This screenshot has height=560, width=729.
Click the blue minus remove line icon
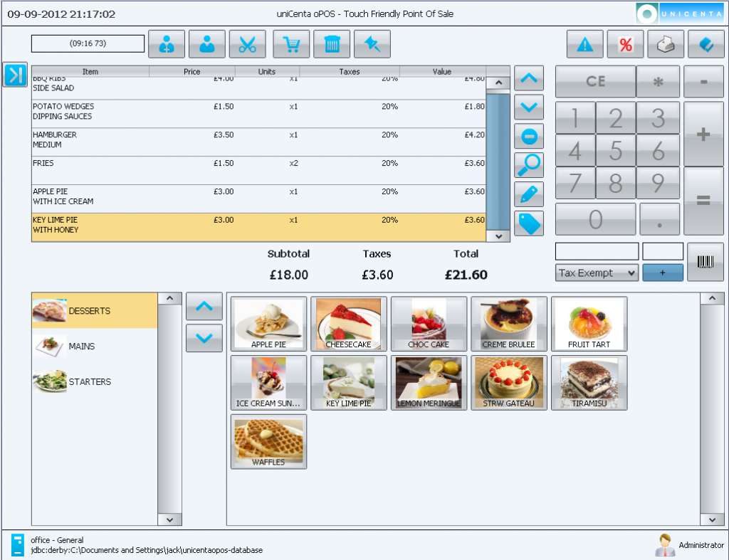[528, 136]
